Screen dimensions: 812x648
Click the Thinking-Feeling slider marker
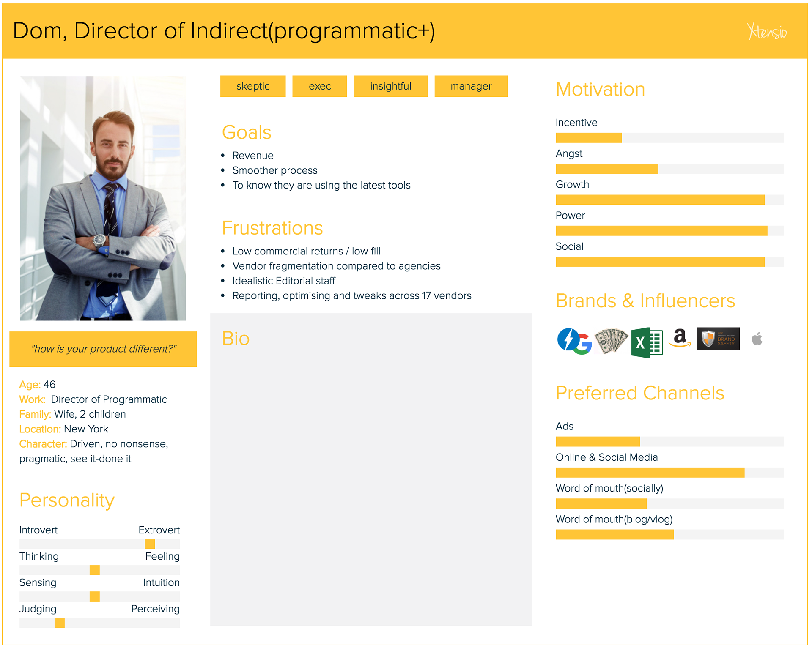click(94, 570)
